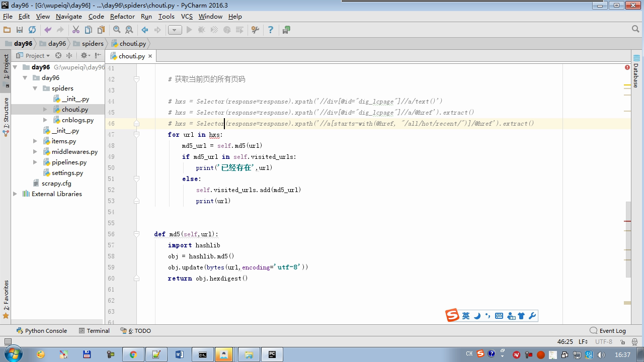Screen dimensions: 644x362
Task: Click the search everywhere magnifier at top right
Action: 635,30
